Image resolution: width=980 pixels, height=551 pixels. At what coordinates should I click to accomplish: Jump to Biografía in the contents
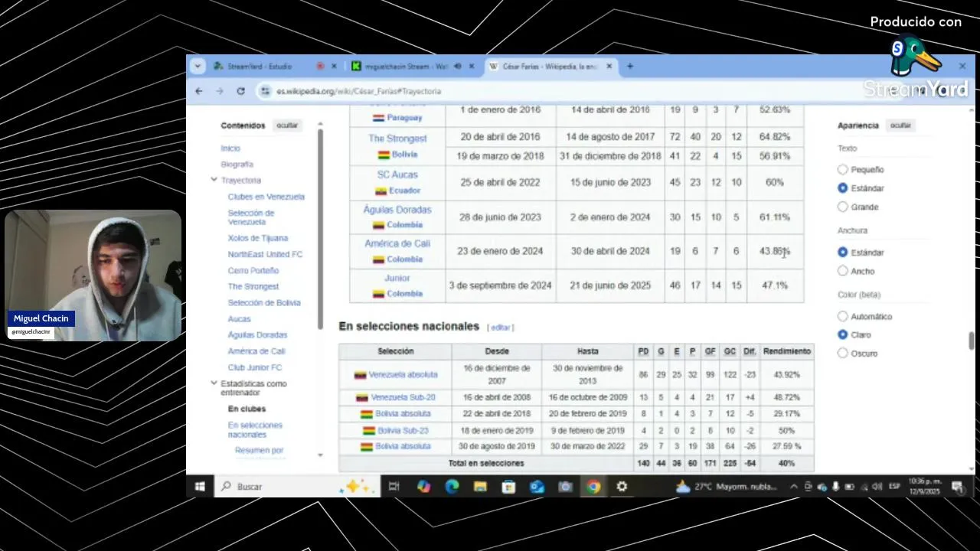point(237,165)
